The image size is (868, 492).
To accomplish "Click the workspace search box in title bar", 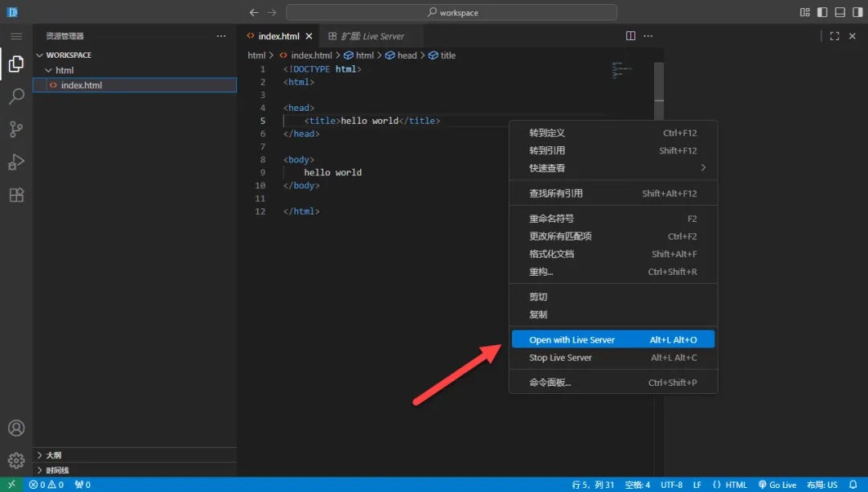I will click(452, 13).
